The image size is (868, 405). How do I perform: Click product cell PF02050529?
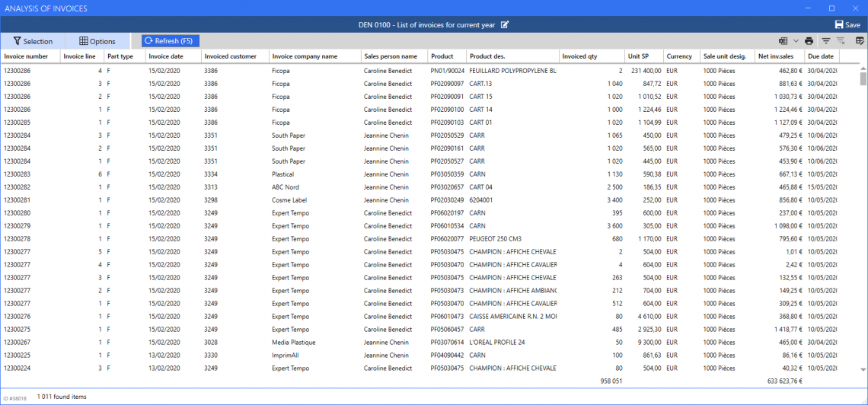[x=447, y=135]
